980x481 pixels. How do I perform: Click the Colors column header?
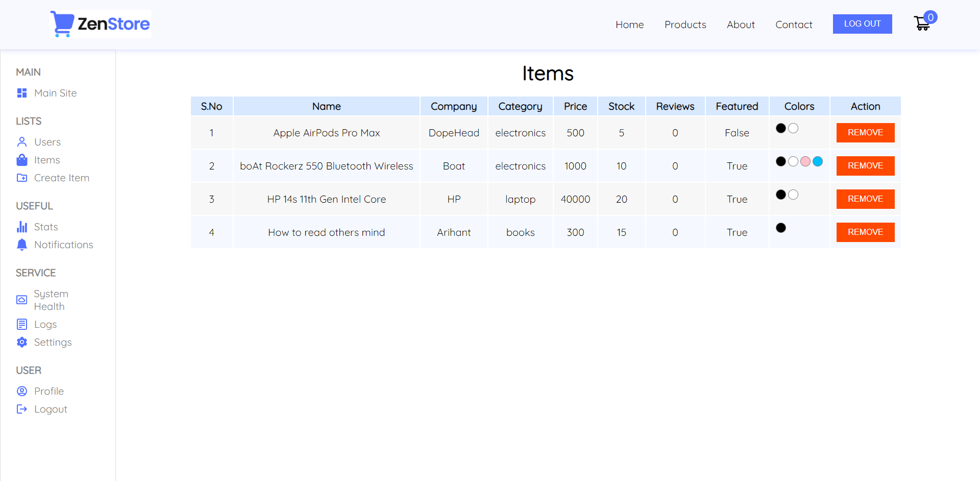(x=799, y=106)
